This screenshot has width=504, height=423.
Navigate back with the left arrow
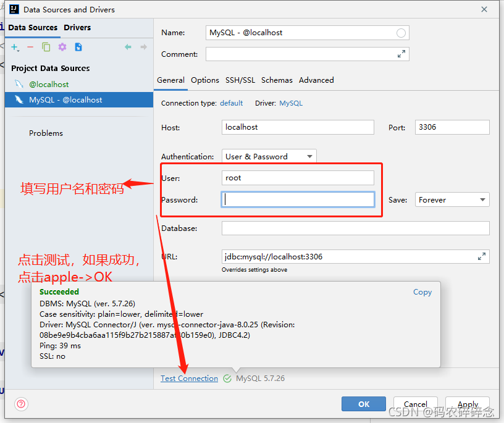tap(128, 48)
